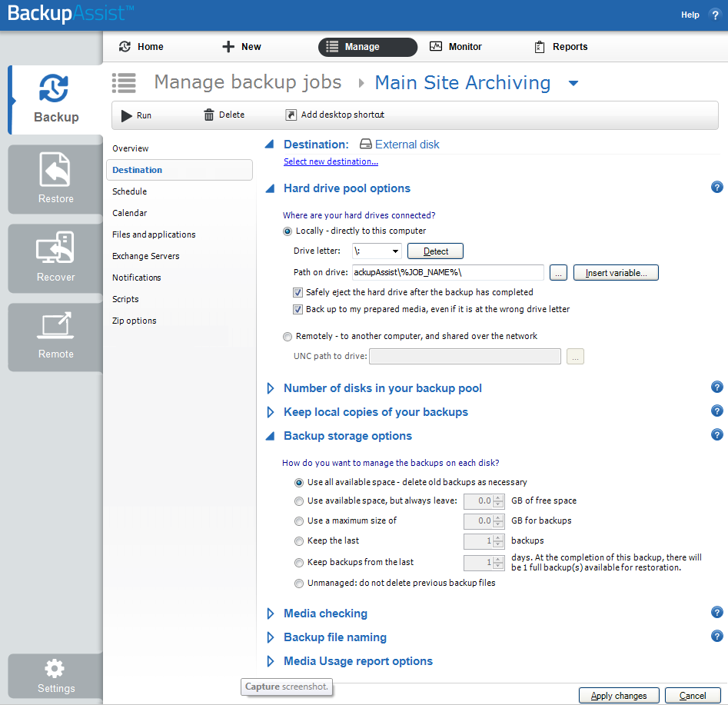Viewport: 728px width, 705px height.
Task: Expand the Backup file naming section
Action: pos(271,637)
